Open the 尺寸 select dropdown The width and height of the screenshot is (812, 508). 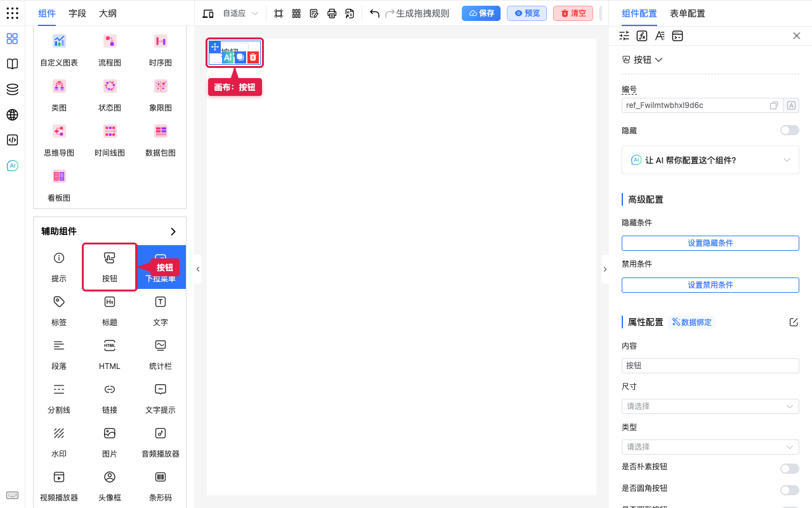pyautogui.click(x=710, y=406)
